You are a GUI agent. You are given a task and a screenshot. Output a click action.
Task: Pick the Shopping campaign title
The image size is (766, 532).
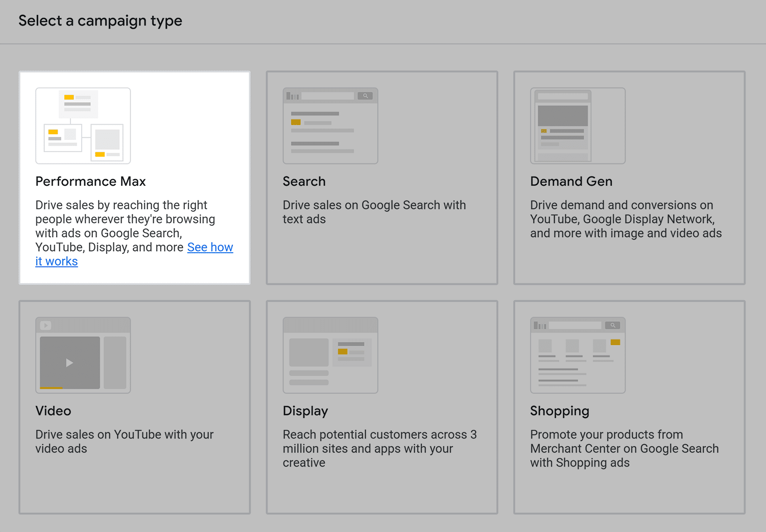[560, 411]
